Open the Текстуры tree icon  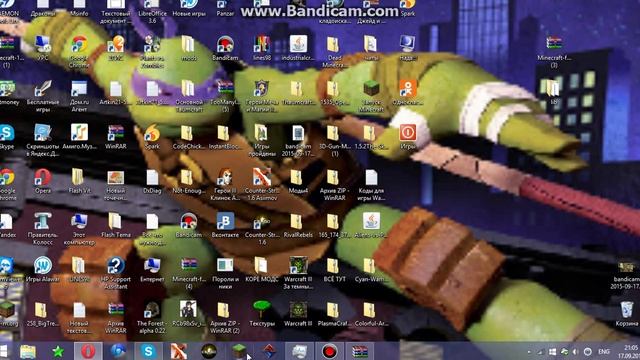point(262,314)
